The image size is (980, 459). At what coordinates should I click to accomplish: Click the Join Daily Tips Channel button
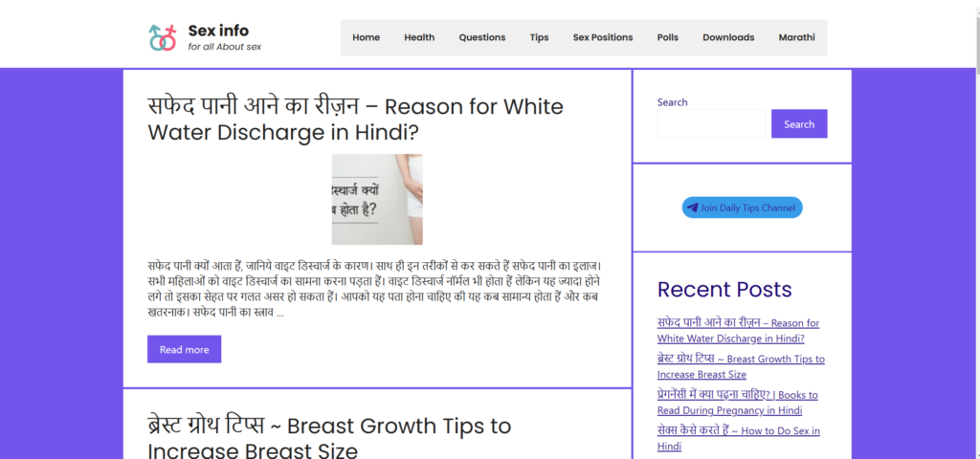click(742, 208)
